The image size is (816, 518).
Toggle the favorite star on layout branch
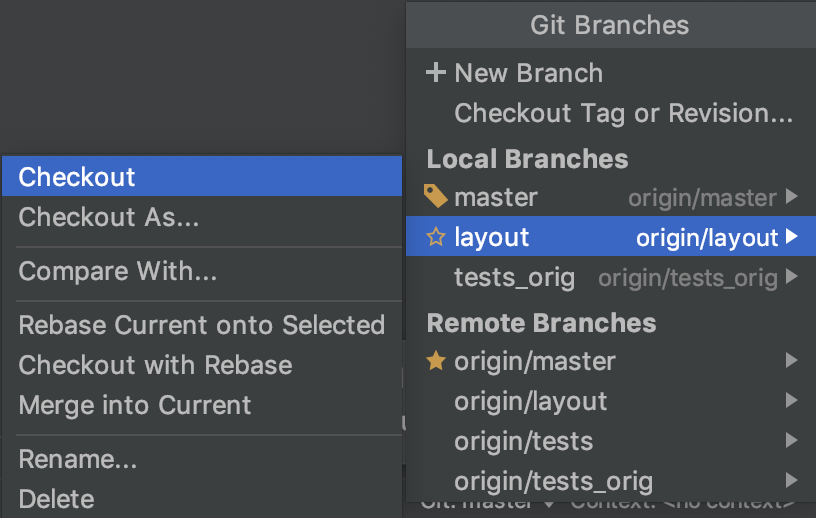pyautogui.click(x=436, y=238)
